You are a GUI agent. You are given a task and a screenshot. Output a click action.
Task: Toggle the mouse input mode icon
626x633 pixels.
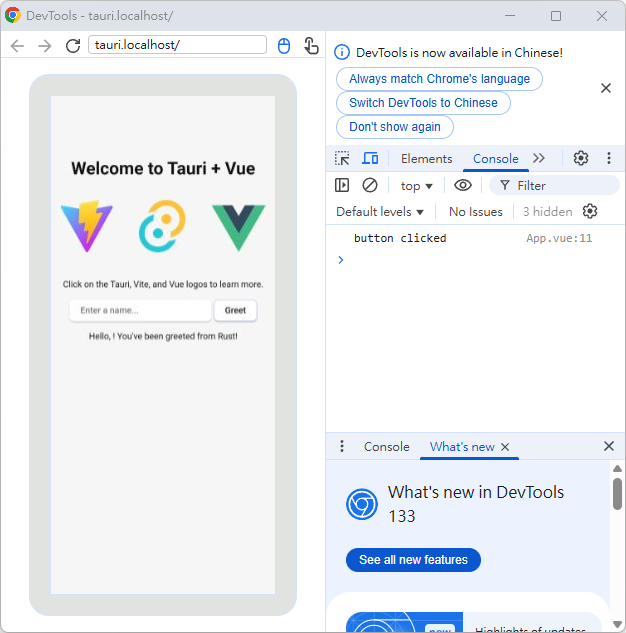pos(284,46)
